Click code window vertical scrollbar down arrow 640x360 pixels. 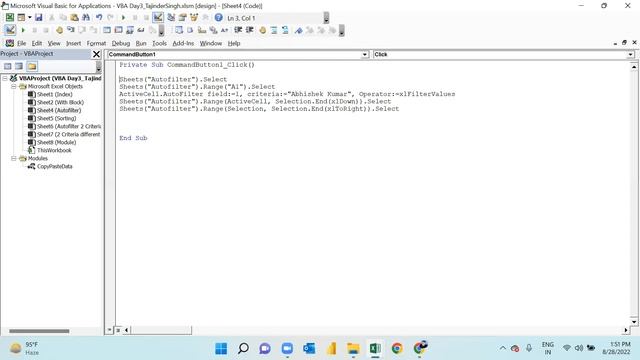[x=634, y=322]
